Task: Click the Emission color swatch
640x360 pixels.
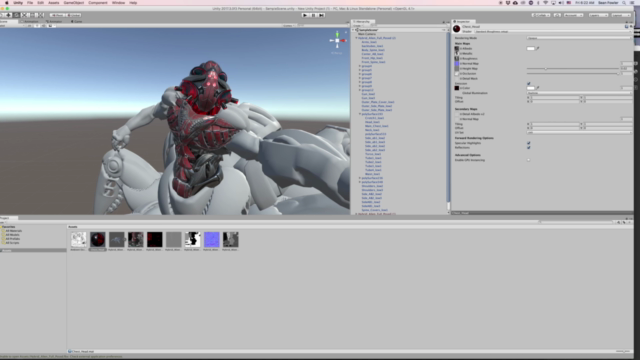Action: [x=531, y=88]
